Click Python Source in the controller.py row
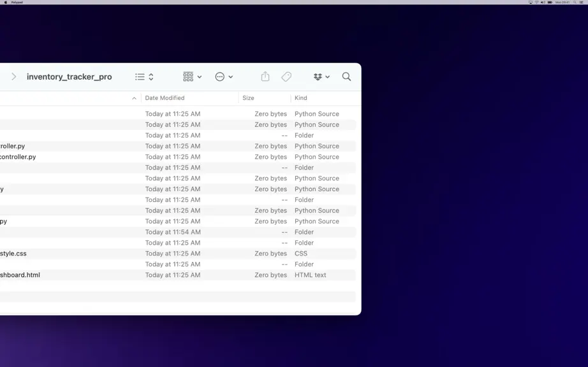588x367 pixels. 317,157
